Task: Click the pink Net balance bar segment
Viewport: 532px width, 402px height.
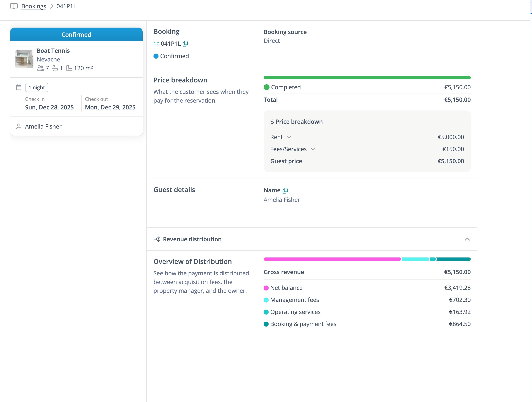Action: pyautogui.click(x=332, y=259)
